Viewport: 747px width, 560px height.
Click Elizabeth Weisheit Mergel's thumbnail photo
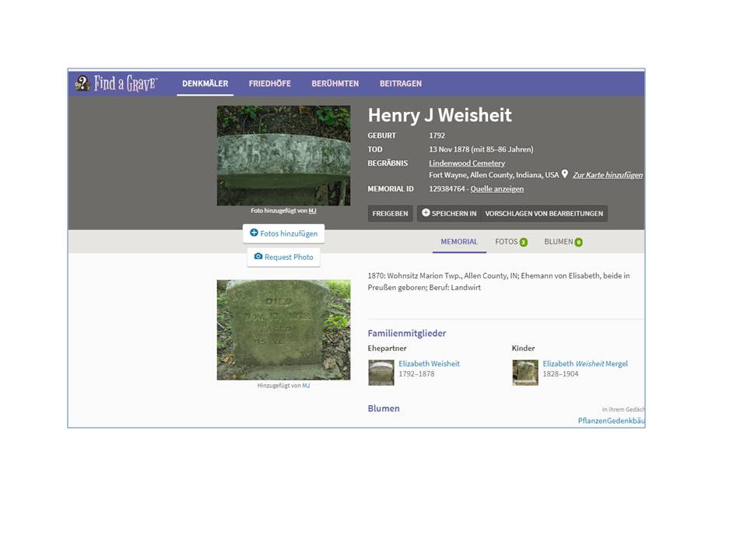525,373
